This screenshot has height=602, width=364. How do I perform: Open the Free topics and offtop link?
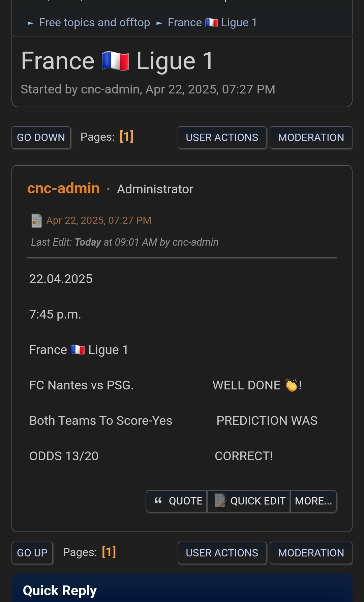coord(94,23)
